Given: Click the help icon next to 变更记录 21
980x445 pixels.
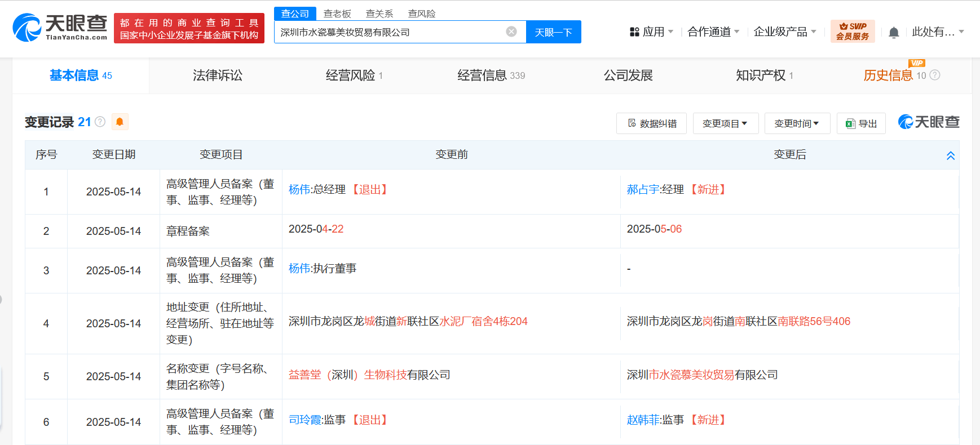Looking at the screenshot, I should pyautogui.click(x=100, y=122).
